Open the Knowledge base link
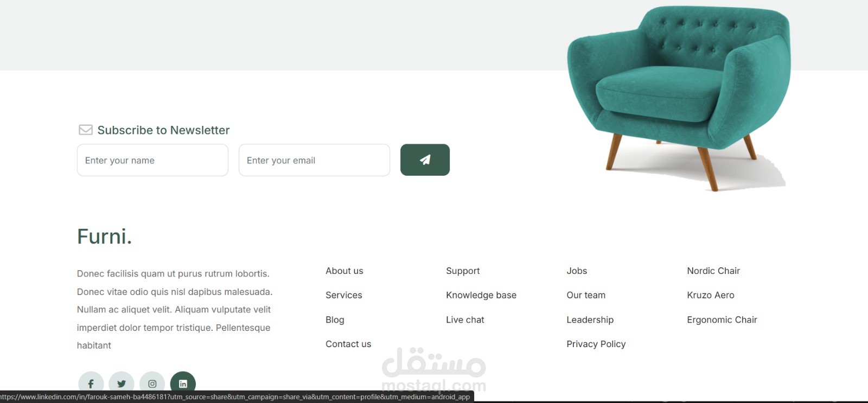Image resolution: width=868 pixels, height=403 pixels. pyautogui.click(x=481, y=295)
